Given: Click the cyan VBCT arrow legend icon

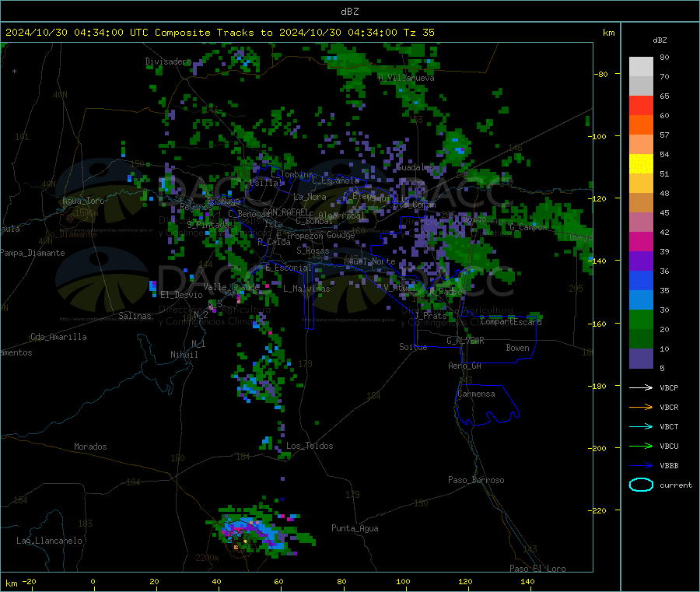Looking at the screenshot, I should coord(641,427).
